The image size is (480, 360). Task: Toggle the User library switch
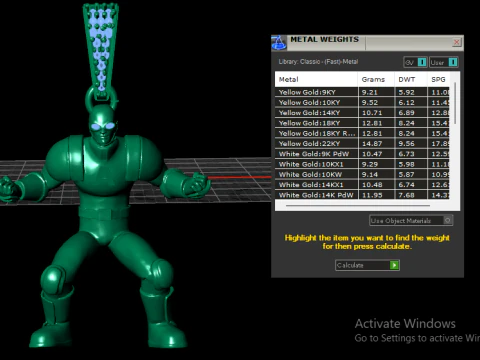[x=444, y=62]
